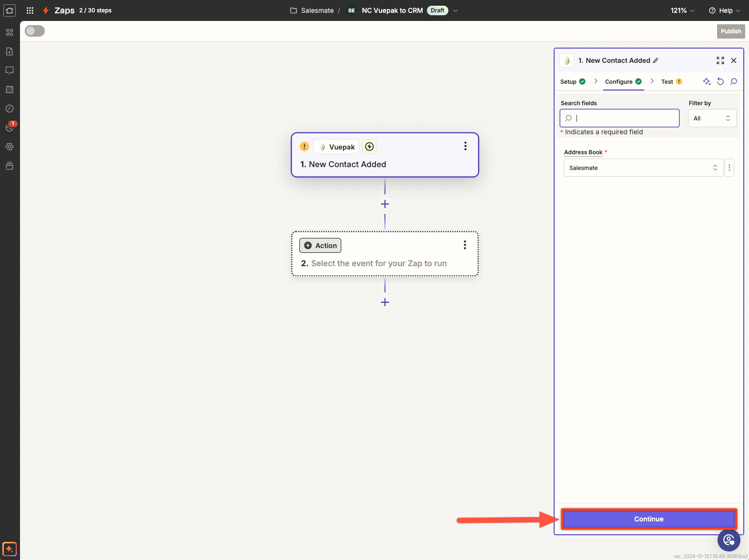Open three-dot menu on Vuepak trigger step
This screenshot has height=560, width=749.
pyautogui.click(x=465, y=146)
